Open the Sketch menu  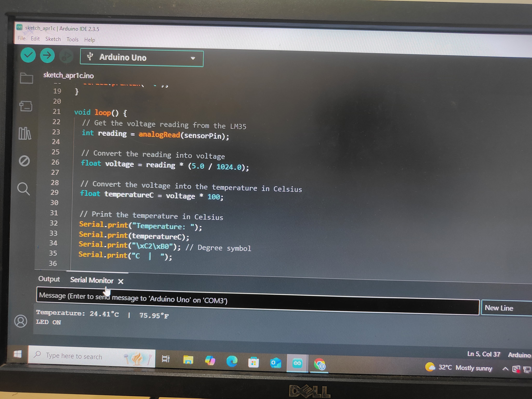[x=53, y=39]
